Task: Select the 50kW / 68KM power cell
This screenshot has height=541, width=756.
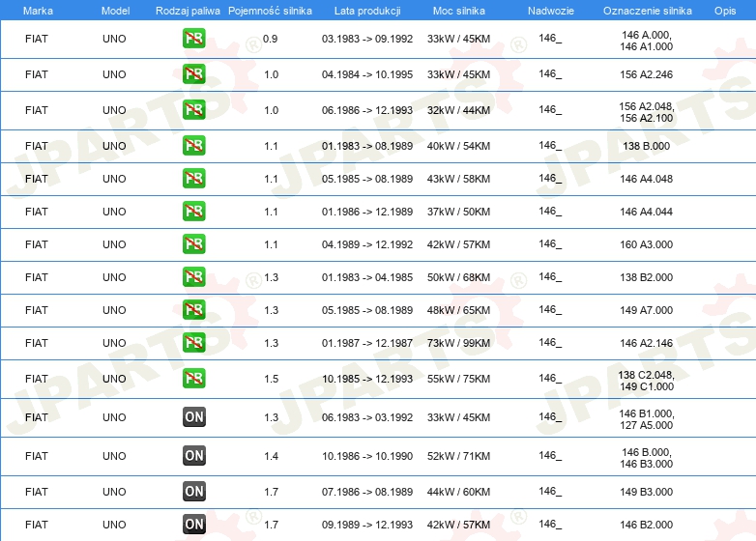Action: pos(458,277)
